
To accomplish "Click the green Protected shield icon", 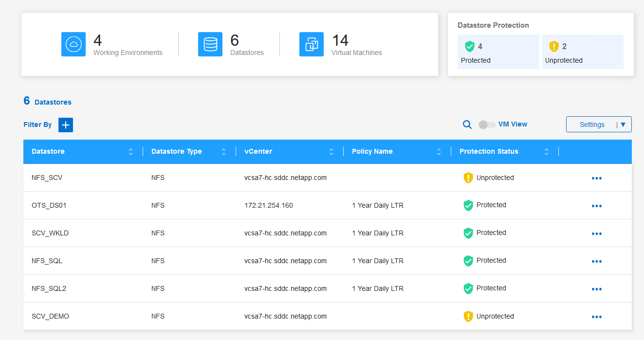I will pos(469,46).
